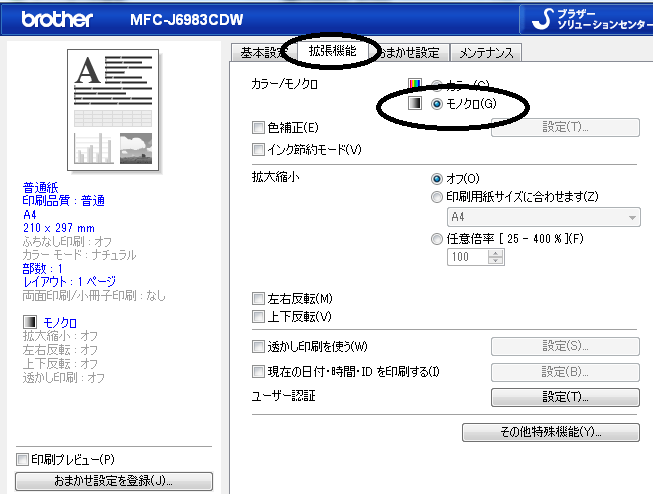653x494 pixels.
Task: Select 任意倍率 [25 - 400 %] radio button
Action: click(x=436, y=239)
